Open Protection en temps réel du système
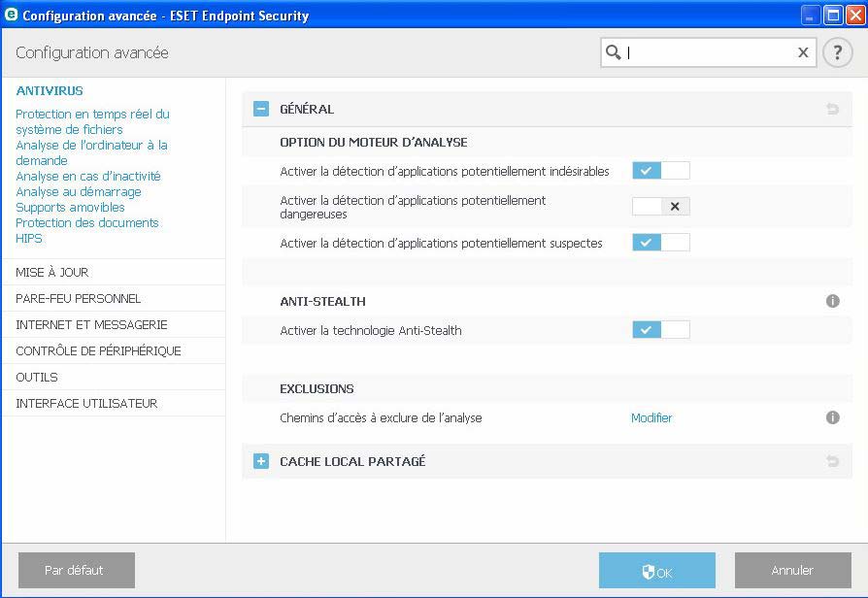This screenshot has height=598, width=868. (92, 121)
